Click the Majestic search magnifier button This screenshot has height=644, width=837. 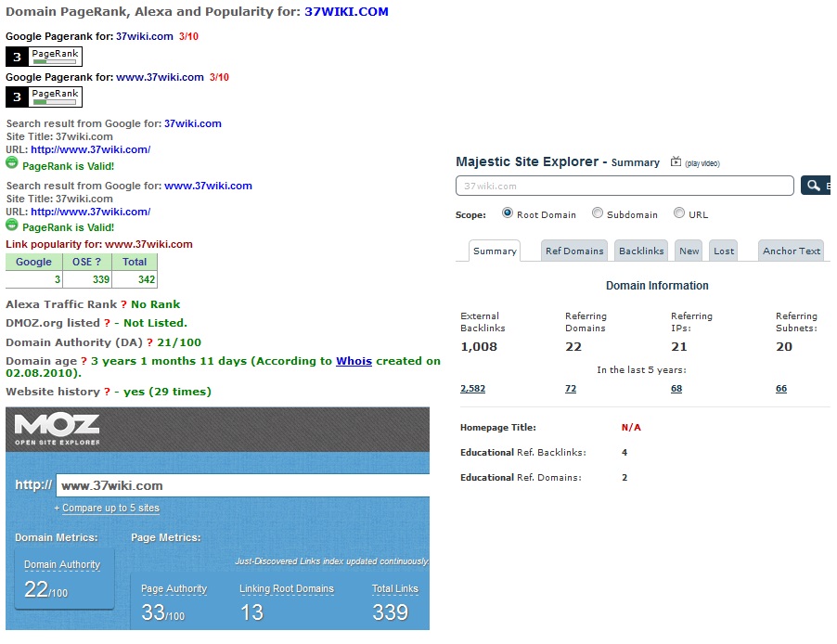tap(815, 186)
